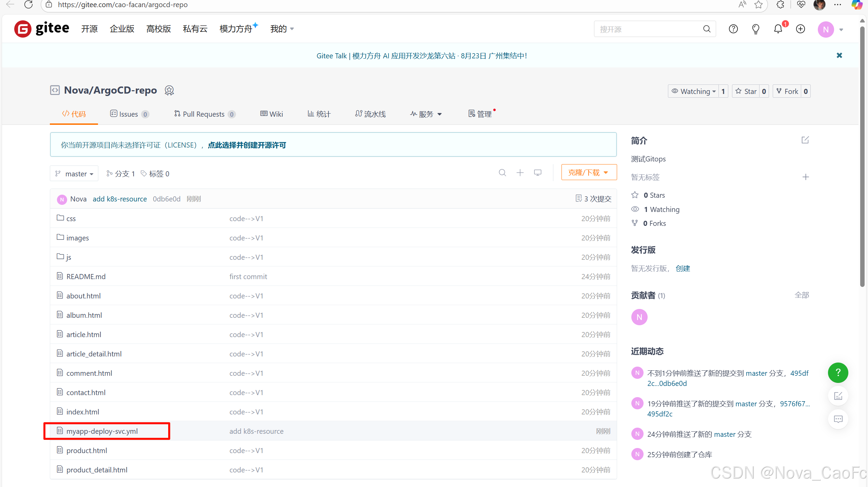Click the recommended project badge icon next to repo name

169,90
